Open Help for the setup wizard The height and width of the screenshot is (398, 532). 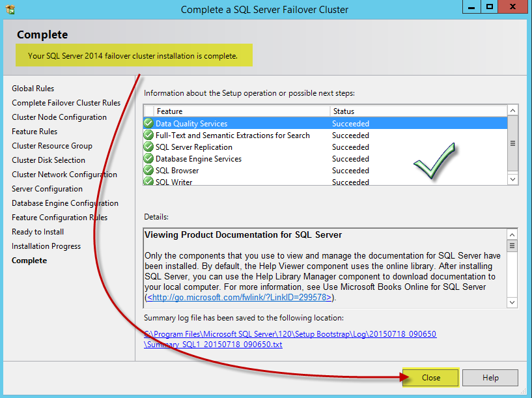490,378
